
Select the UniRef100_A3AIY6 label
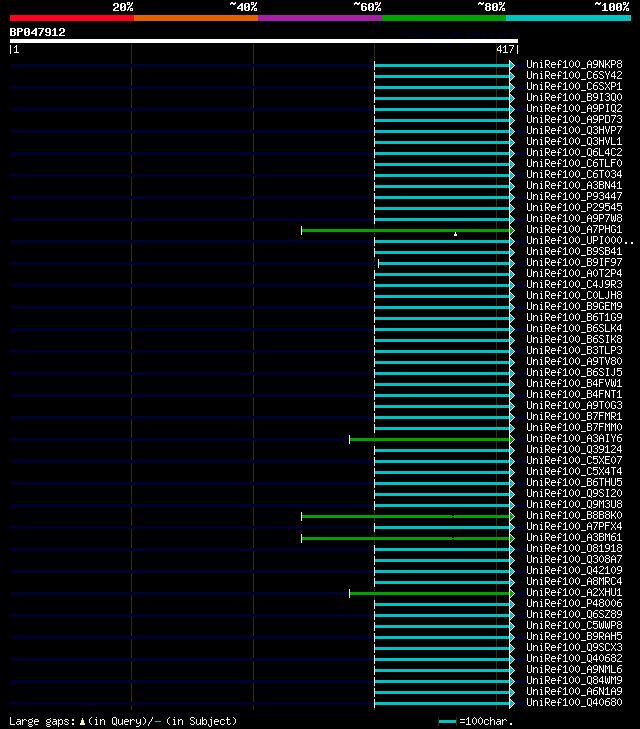point(574,438)
